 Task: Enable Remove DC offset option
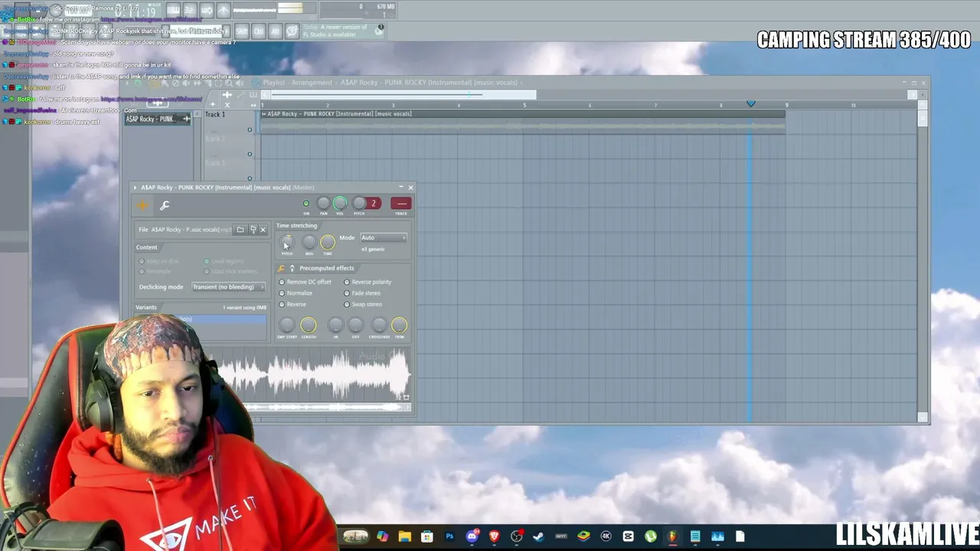pyautogui.click(x=305, y=282)
